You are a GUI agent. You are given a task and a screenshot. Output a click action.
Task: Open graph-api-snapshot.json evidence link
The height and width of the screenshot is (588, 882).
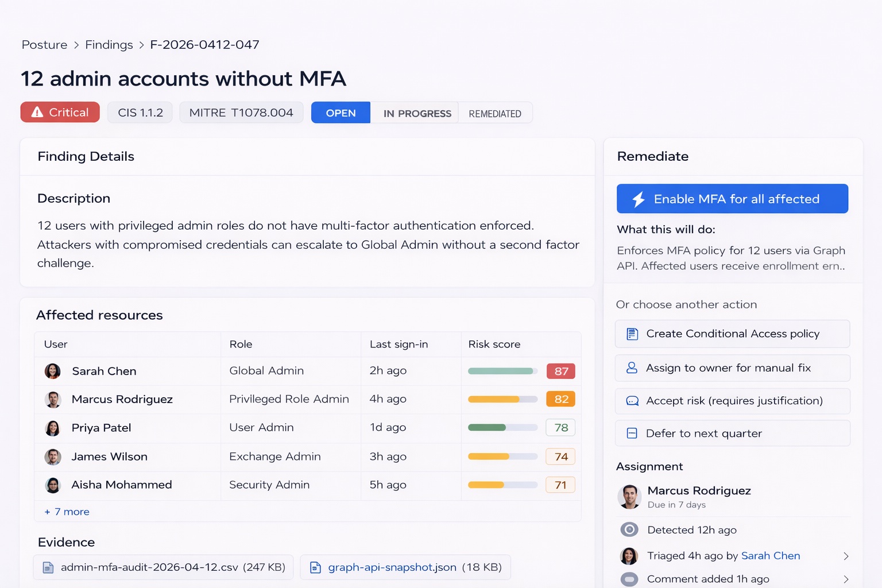(392, 567)
